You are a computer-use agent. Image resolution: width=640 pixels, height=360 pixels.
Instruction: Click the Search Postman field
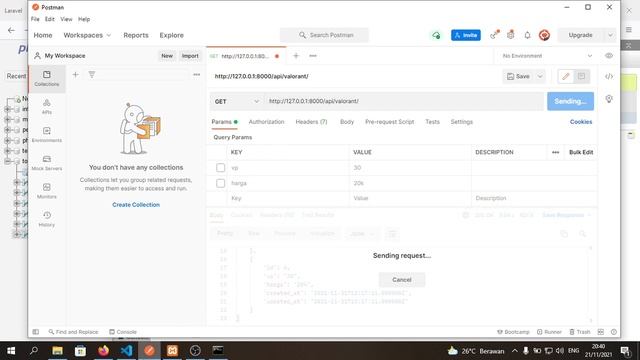[x=324, y=36]
